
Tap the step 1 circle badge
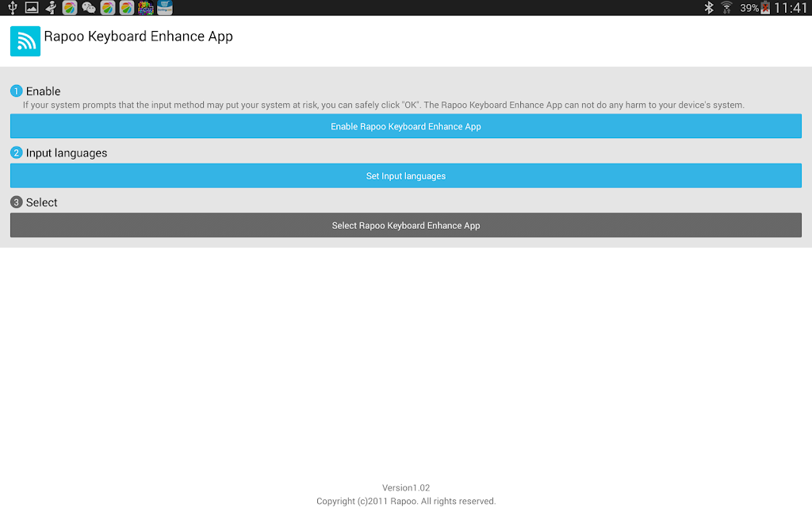point(16,91)
